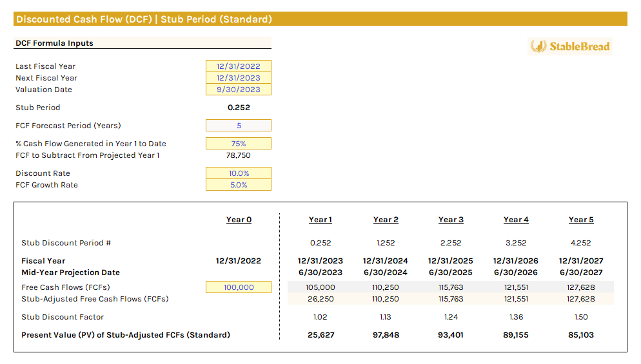
Task: Click present value 93,401
Action: [x=451, y=335]
